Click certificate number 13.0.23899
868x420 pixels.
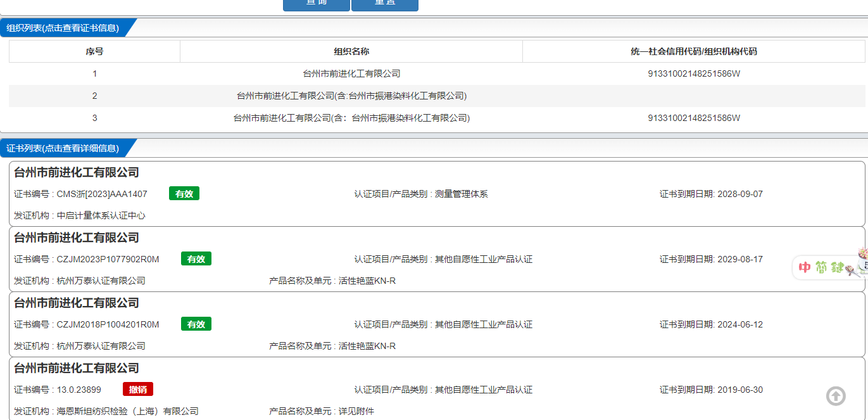pos(79,390)
